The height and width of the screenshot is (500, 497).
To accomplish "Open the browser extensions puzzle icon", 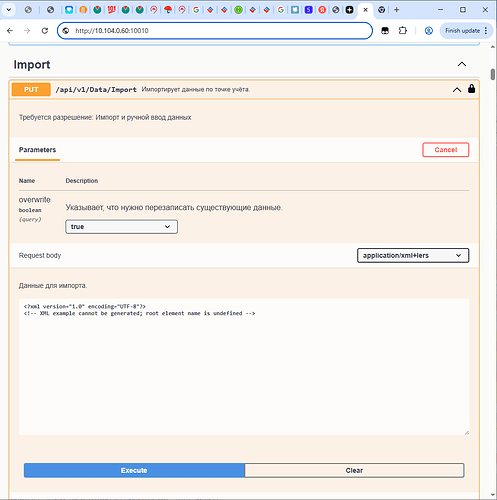I will [x=403, y=31].
